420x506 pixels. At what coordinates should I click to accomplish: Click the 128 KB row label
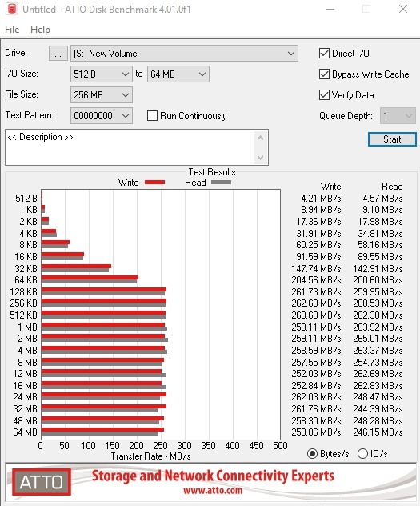point(23,292)
